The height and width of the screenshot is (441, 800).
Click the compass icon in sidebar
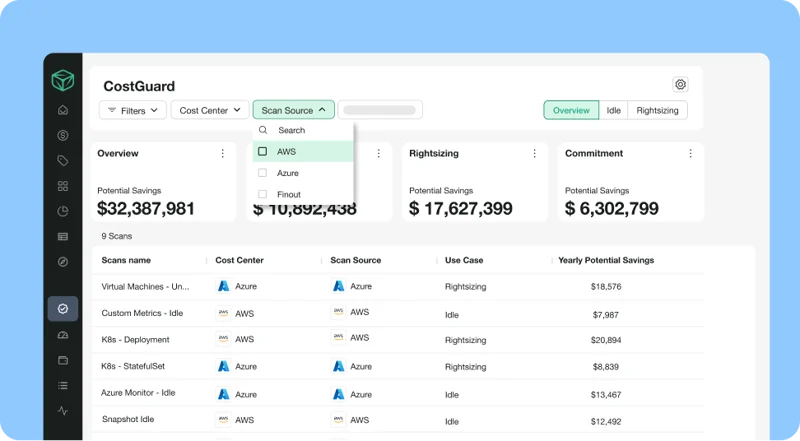[63, 262]
